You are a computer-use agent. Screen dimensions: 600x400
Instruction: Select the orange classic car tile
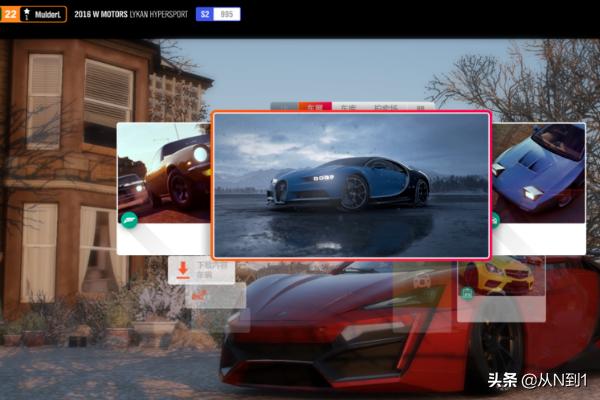coord(164,189)
